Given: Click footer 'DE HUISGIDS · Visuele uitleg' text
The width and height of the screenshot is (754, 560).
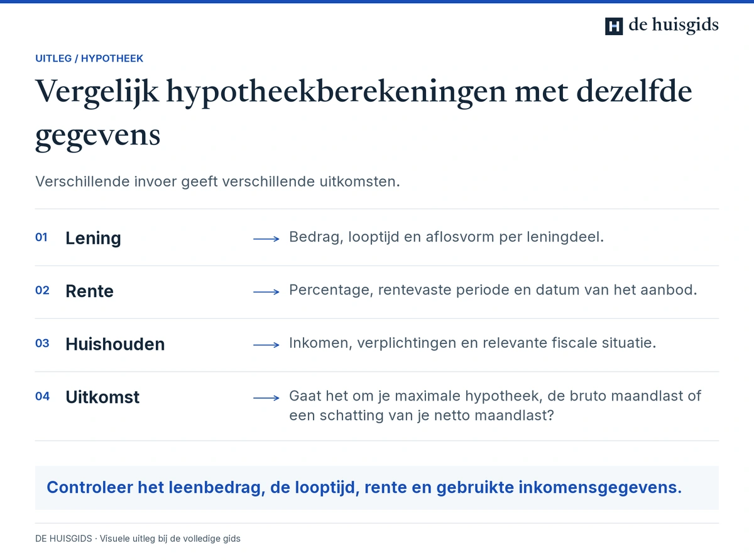Looking at the screenshot, I should pos(138,539).
